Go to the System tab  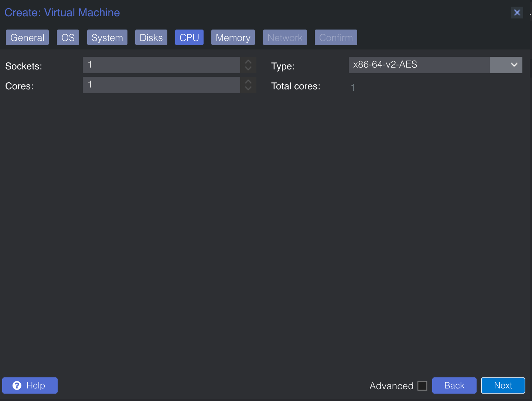pyautogui.click(x=107, y=38)
